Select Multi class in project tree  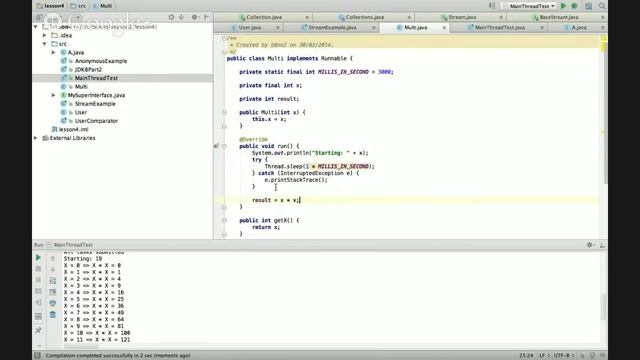tap(81, 87)
